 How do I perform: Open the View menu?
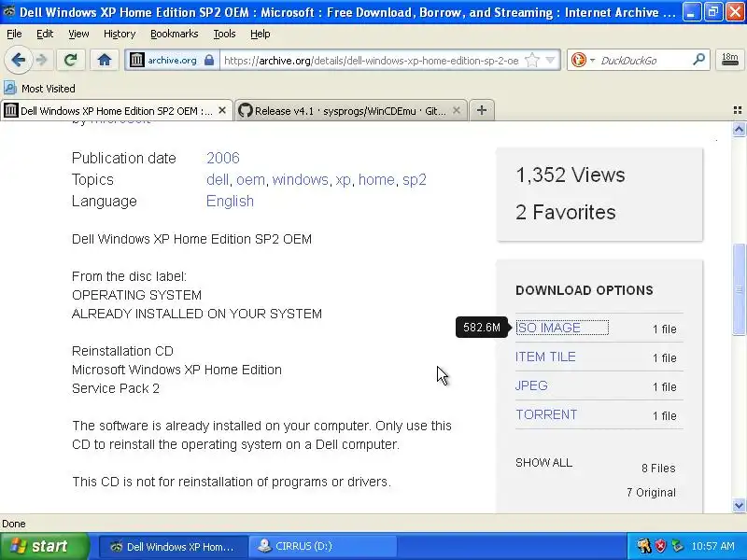click(78, 34)
